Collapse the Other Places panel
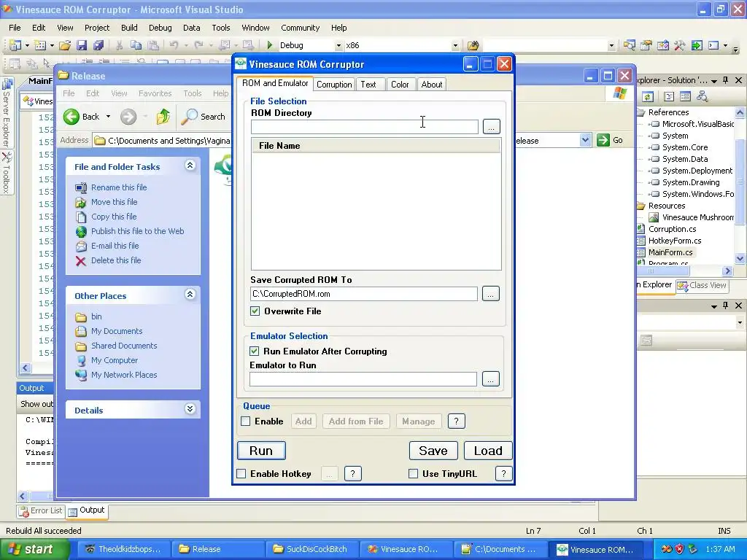The image size is (747, 560). pyautogui.click(x=190, y=295)
